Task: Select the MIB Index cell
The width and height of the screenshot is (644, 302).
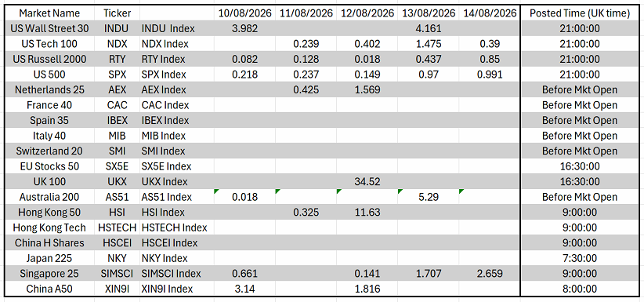Action: (x=177, y=136)
